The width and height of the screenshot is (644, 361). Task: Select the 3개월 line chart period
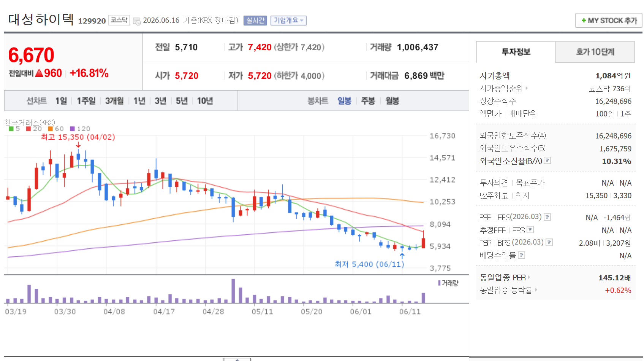coord(114,101)
